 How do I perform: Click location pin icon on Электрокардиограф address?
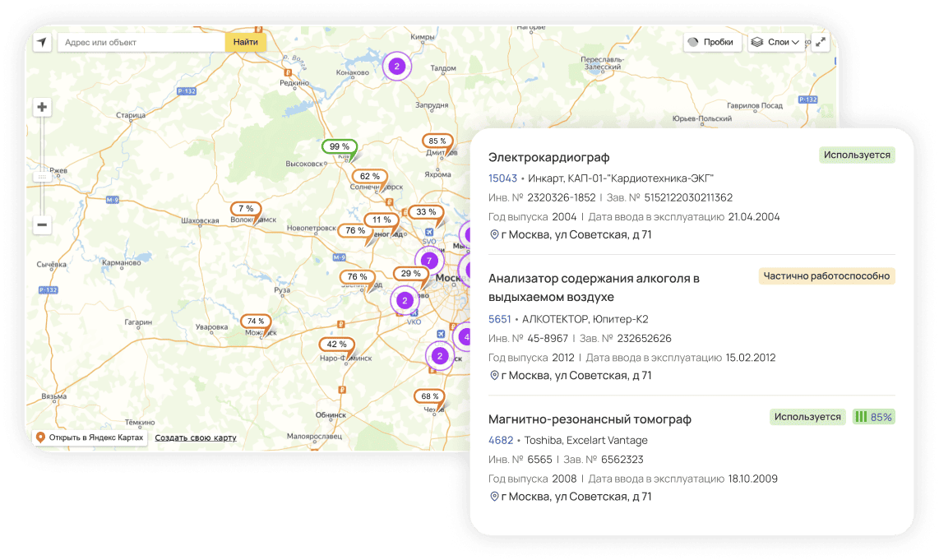(494, 235)
